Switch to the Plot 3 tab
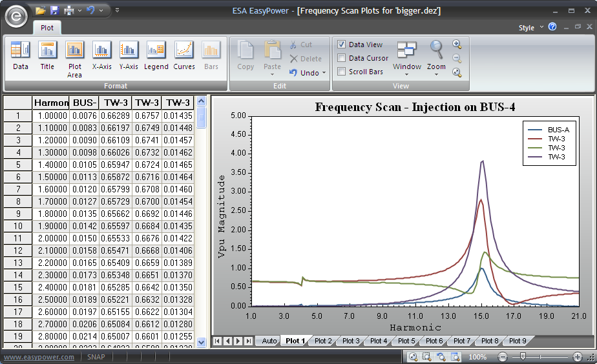Viewport: 597px width, 364px height. pos(351,341)
